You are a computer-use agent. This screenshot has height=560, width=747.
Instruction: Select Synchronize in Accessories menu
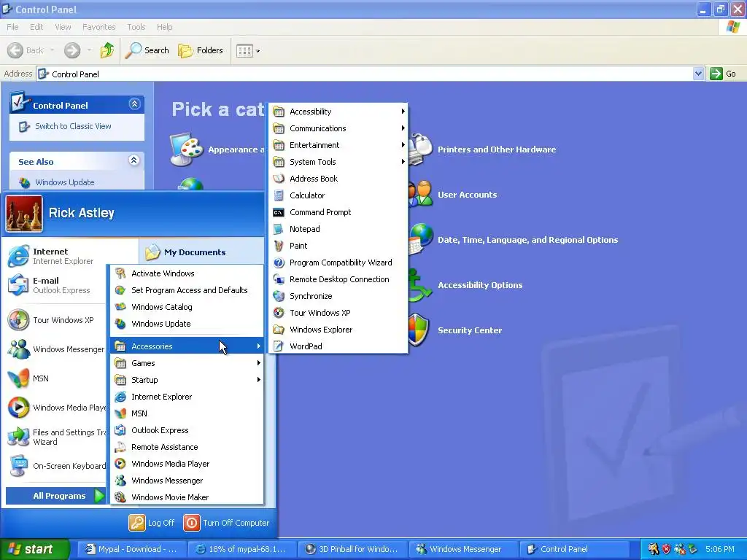click(338, 296)
